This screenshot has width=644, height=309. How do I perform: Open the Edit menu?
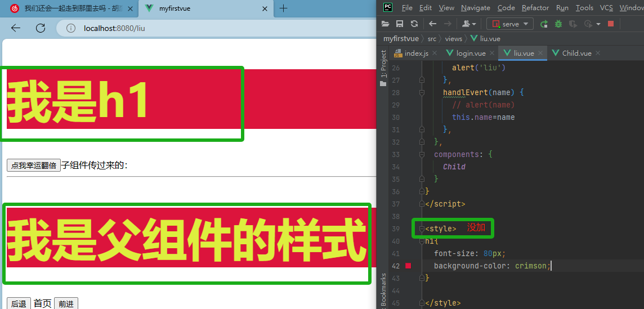tap(426, 7)
